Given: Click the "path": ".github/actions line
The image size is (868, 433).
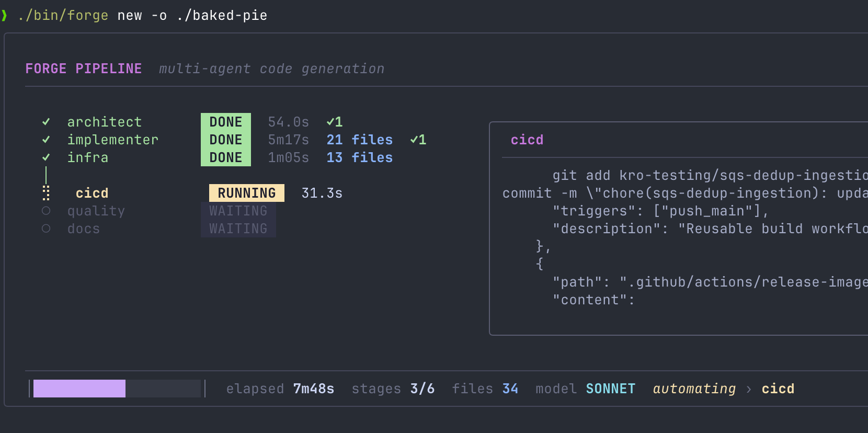Looking at the screenshot, I should pyautogui.click(x=710, y=282).
